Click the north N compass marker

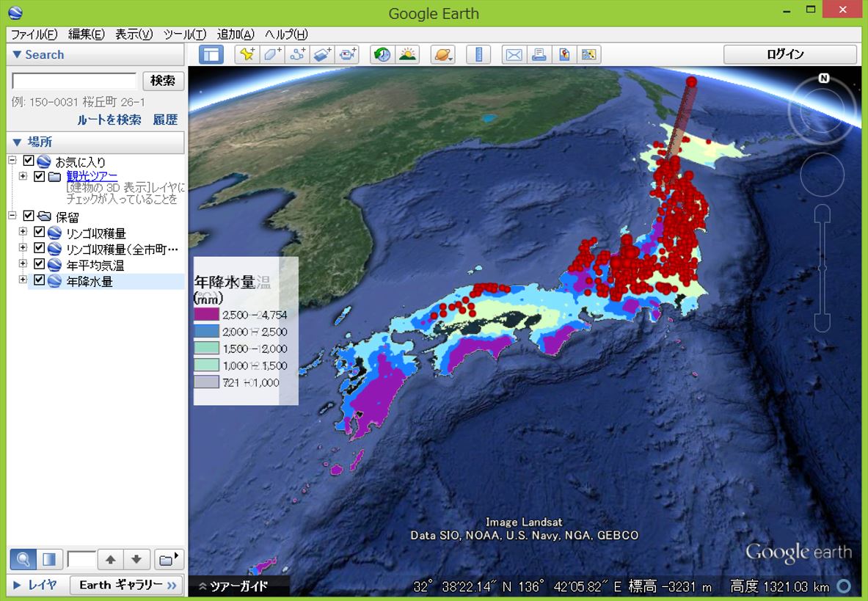[824, 78]
